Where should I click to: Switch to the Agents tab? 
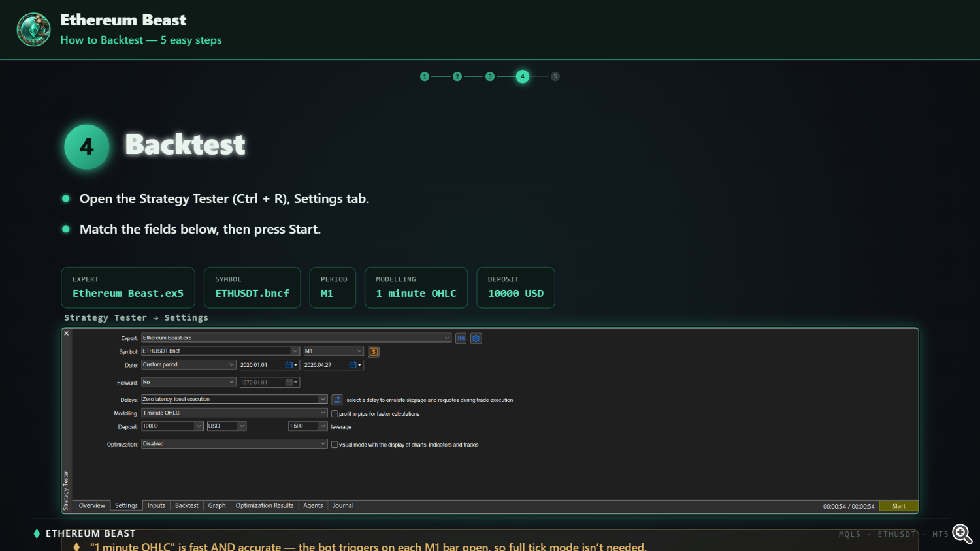pos(313,506)
